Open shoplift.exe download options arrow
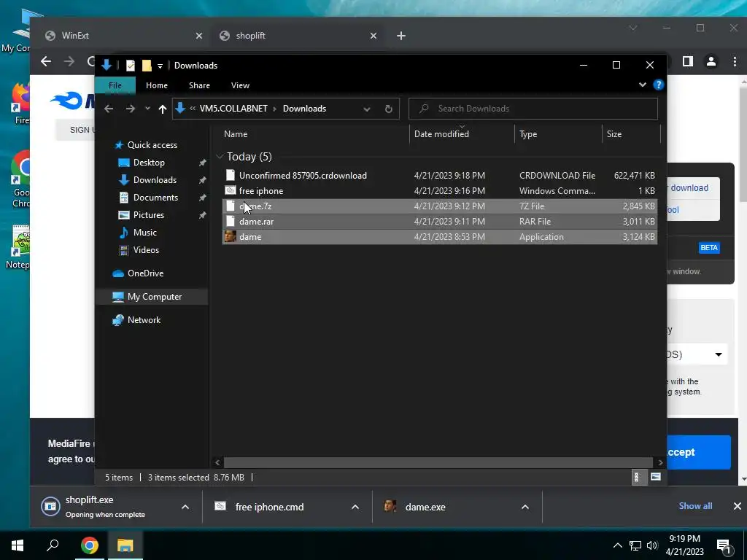747x560 pixels. pos(185,507)
